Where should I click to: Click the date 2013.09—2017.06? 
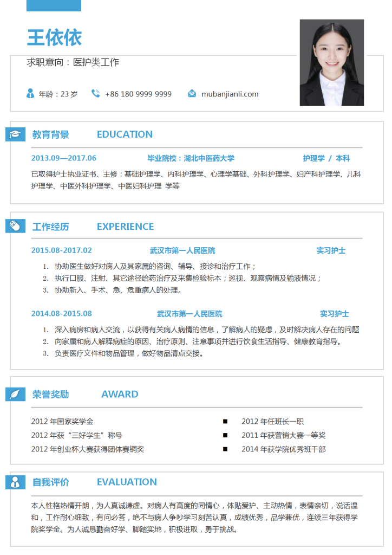(64, 158)
